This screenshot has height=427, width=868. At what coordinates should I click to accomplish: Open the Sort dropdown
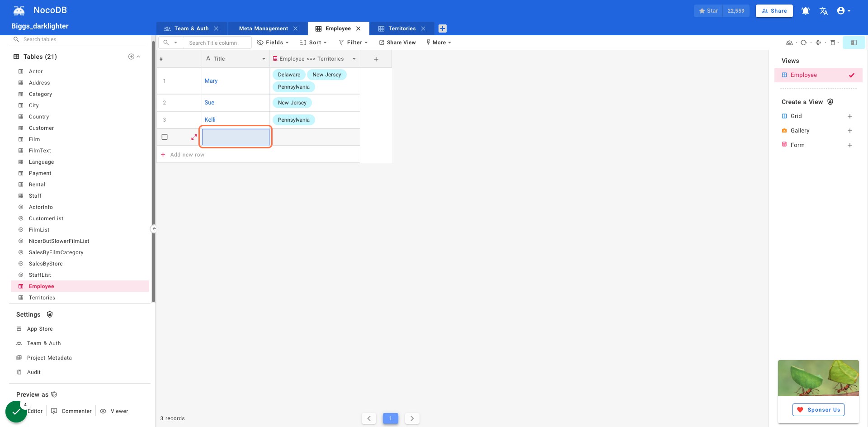(x=313, y=43)
